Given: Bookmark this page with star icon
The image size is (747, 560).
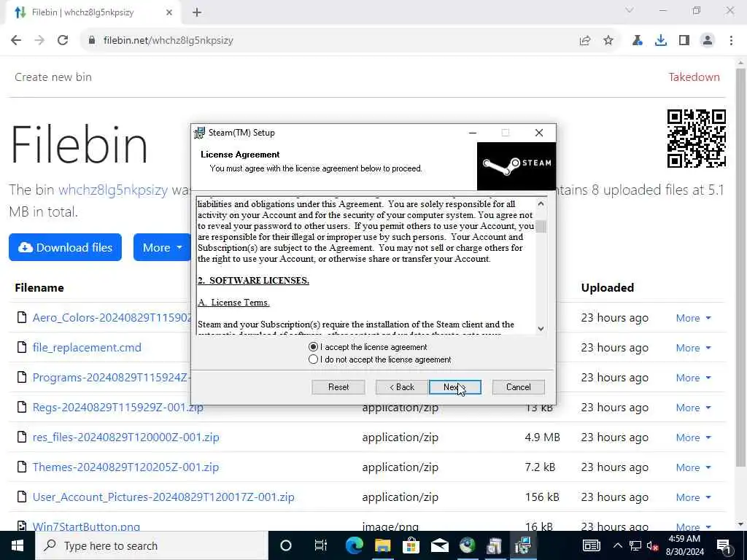Looking at the screenshot, I should (608, 41).
